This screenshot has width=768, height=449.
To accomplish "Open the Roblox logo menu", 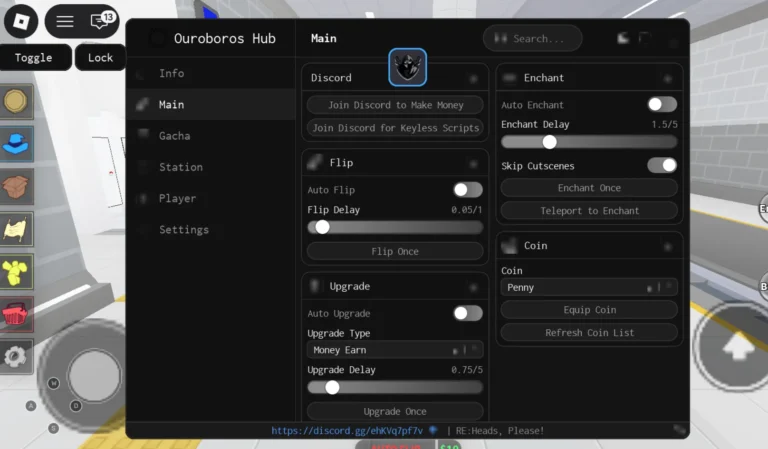I will pyautogui.click(x=21, y=21).
